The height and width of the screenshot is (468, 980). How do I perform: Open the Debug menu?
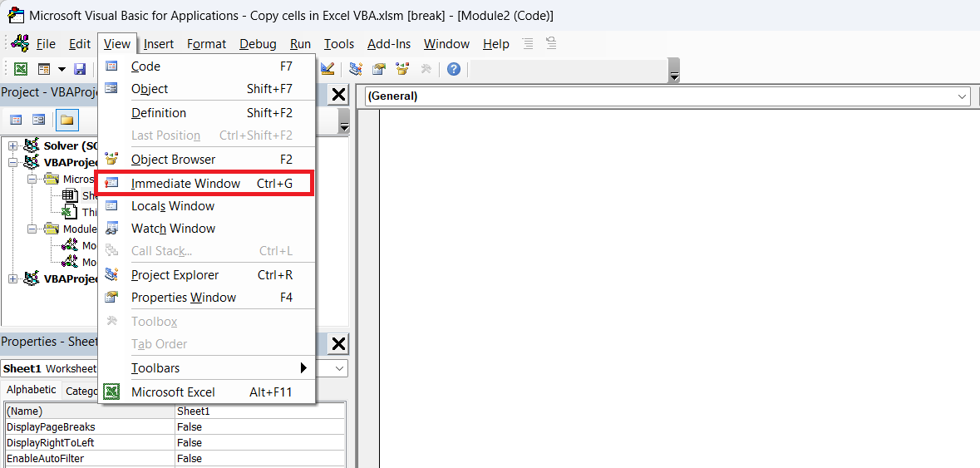point(259,44)
